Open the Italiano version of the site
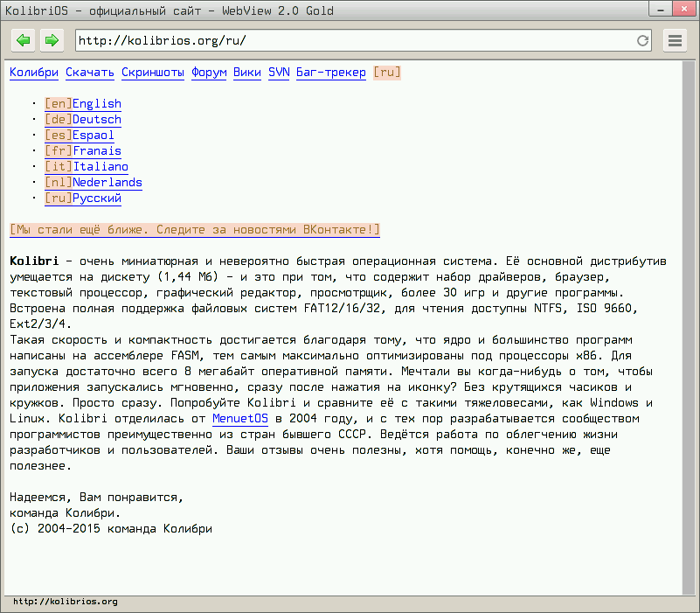Screen dimensions: 700x613 [x=83, y=166]
